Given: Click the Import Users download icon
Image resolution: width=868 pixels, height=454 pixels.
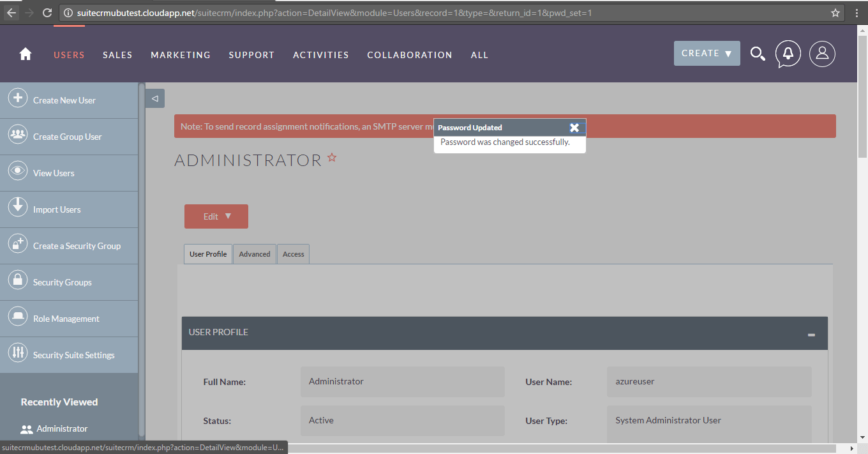Looking at the screenshot, I should 17,208.
